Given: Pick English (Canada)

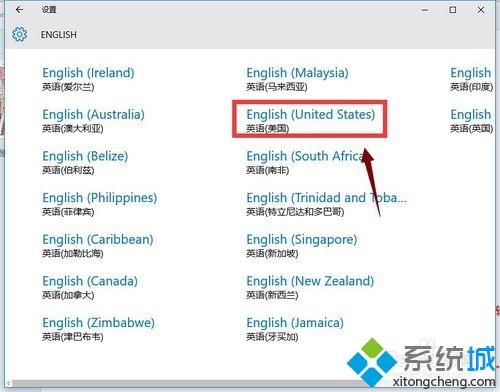Looking at the screenshot, I should (x=90, y=287).
